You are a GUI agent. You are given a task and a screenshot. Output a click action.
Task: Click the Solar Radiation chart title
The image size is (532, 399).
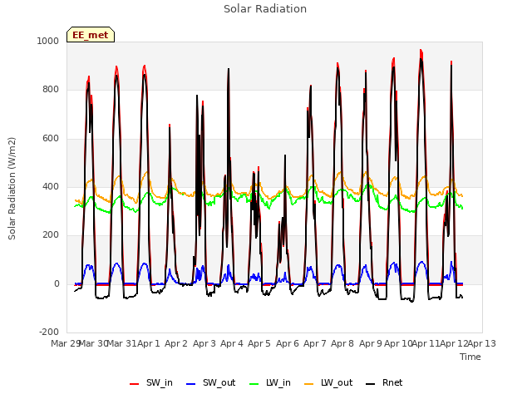point(265,9)
